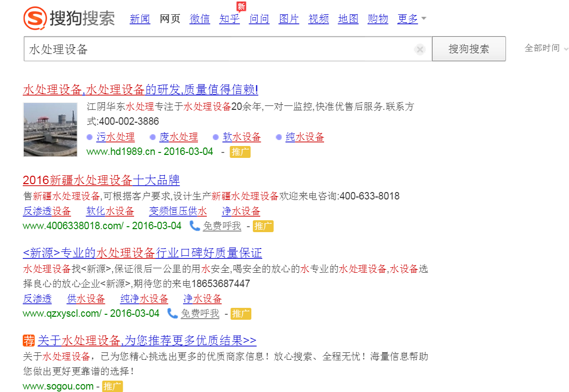The width and height of the screenshot is (569, 392).
Task: Open result 水处理设备的研发,质量值得信赖!
Action: pos(141,89)
